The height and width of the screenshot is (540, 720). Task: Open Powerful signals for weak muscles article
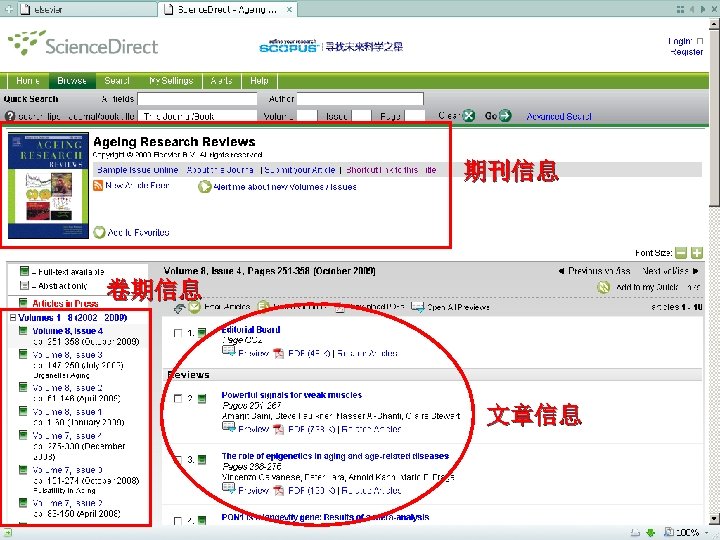click(x=292, y=395)
